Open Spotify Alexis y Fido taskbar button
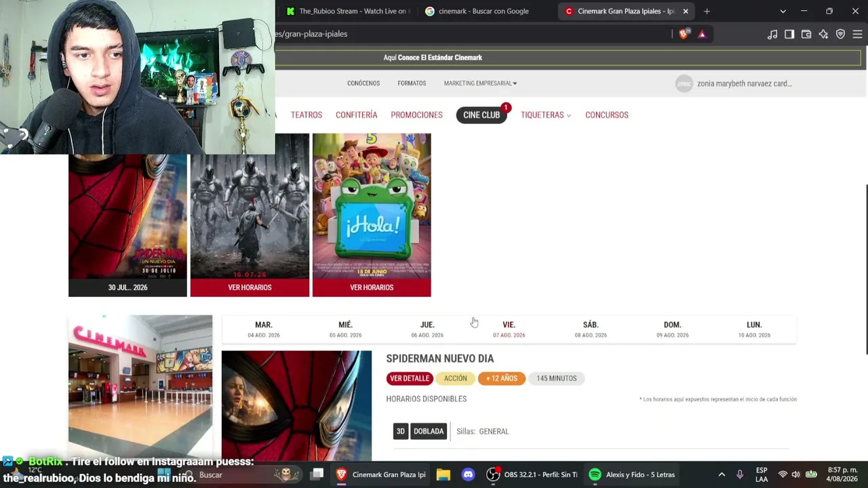868x488 pixels. [x=633, y=474]
